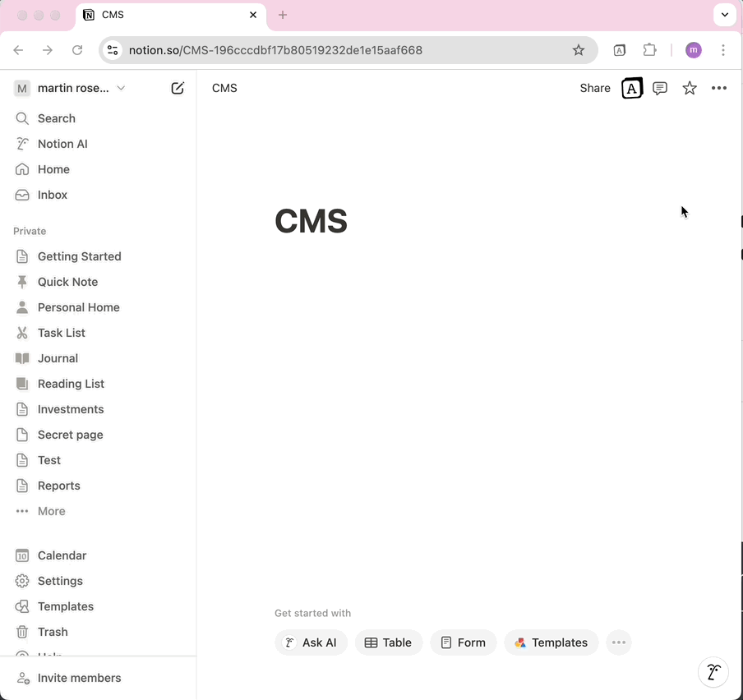Click the Notion AI floating button

point(713,672)
